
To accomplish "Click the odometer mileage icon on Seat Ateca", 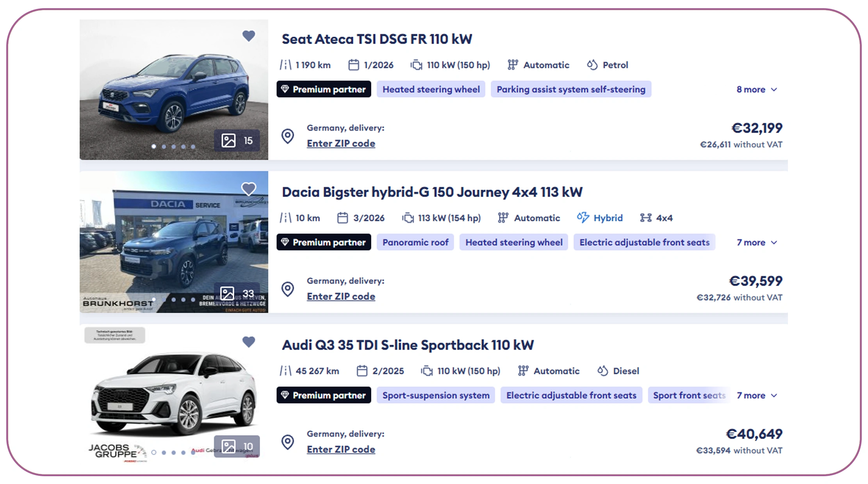I will (286, 65).
